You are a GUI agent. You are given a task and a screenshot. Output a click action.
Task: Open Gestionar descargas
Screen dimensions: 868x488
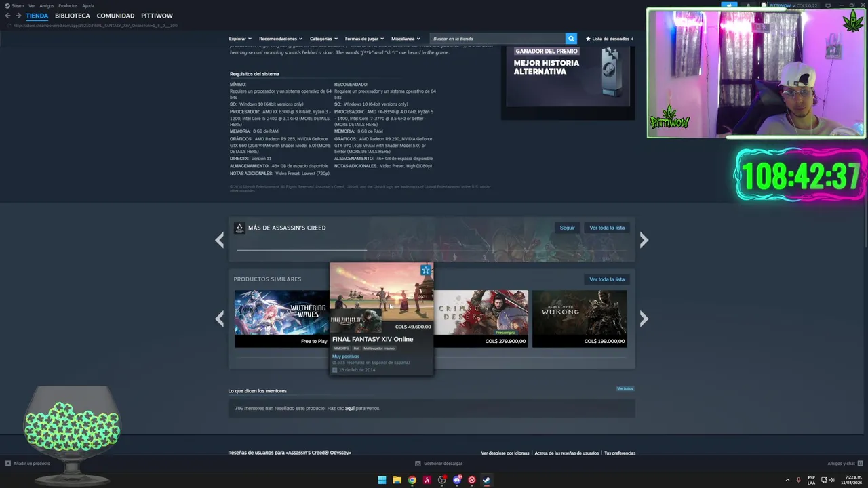[x=439, y=464]
